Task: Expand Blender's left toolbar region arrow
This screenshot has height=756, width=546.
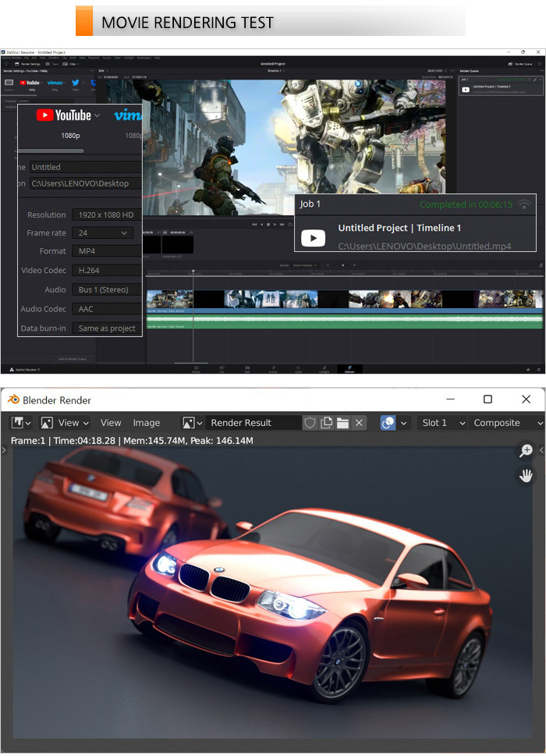Action: 4,450
